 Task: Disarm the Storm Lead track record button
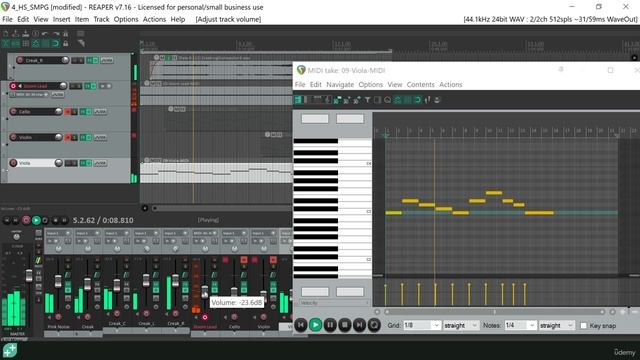coord(13,86)
